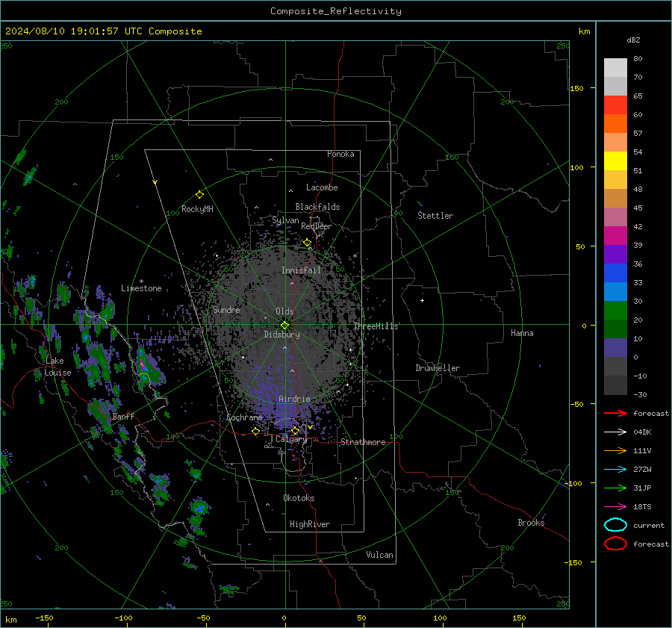Click the yellow diamond marker near Cochrane

tap(256, 432)
